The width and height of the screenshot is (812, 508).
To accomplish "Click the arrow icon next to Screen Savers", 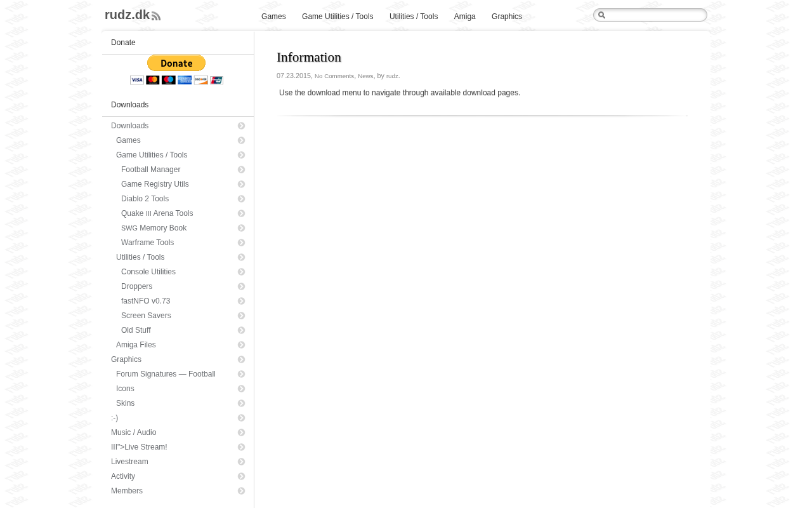I will coord(242,316).
